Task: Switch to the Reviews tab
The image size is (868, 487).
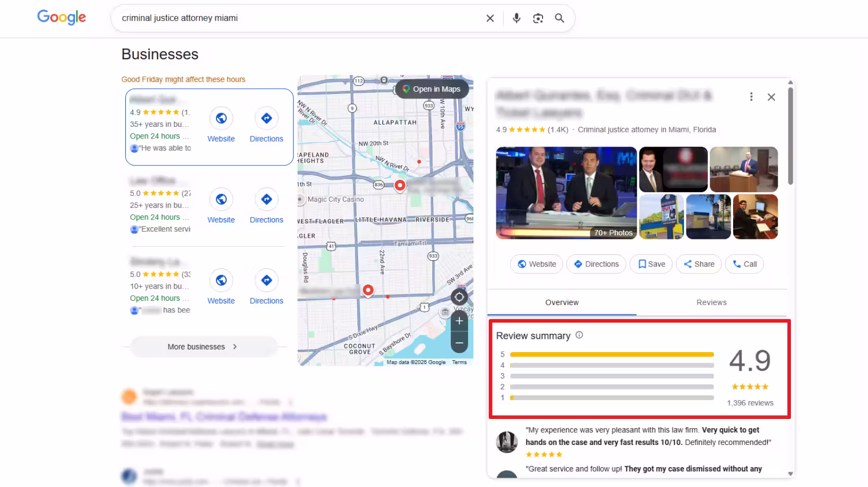Action: coord(711,302)
